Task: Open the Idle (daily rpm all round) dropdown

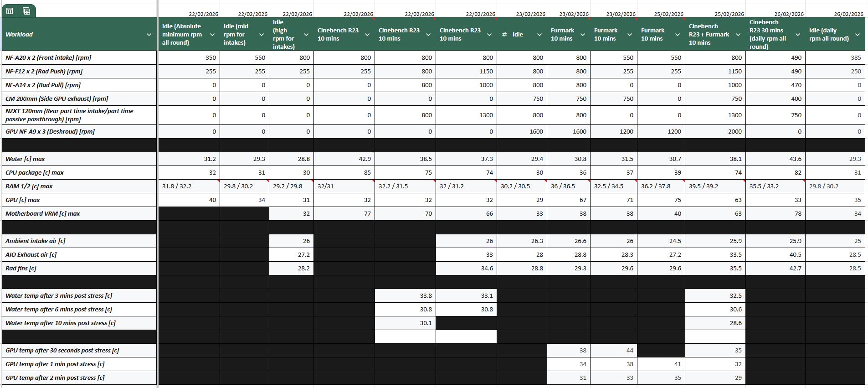Action: [x=857, y=35]
